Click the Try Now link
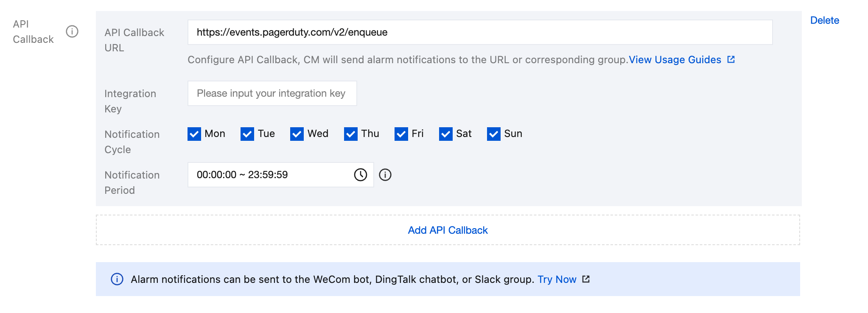 557,279
